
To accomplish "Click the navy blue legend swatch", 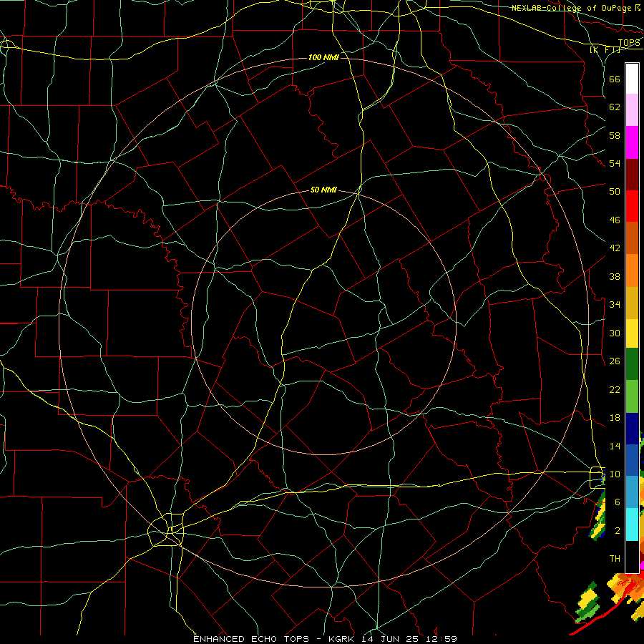I will coord(632,429).
